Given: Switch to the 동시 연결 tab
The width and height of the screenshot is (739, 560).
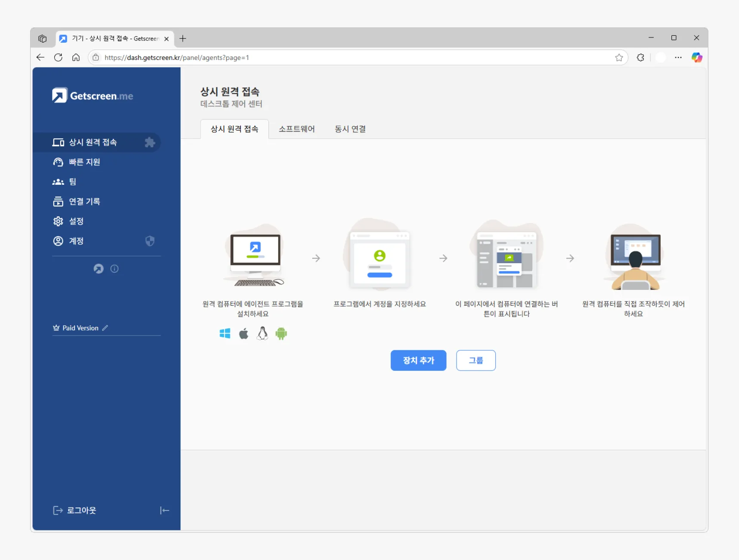Looking at the screenshot, I should coord(350,129).
